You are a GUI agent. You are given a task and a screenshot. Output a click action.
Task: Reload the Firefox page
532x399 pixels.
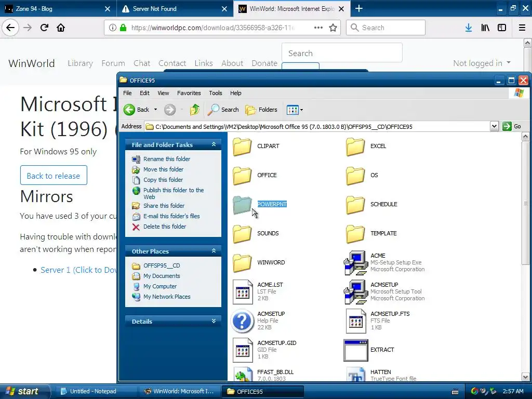pos(45,28)
